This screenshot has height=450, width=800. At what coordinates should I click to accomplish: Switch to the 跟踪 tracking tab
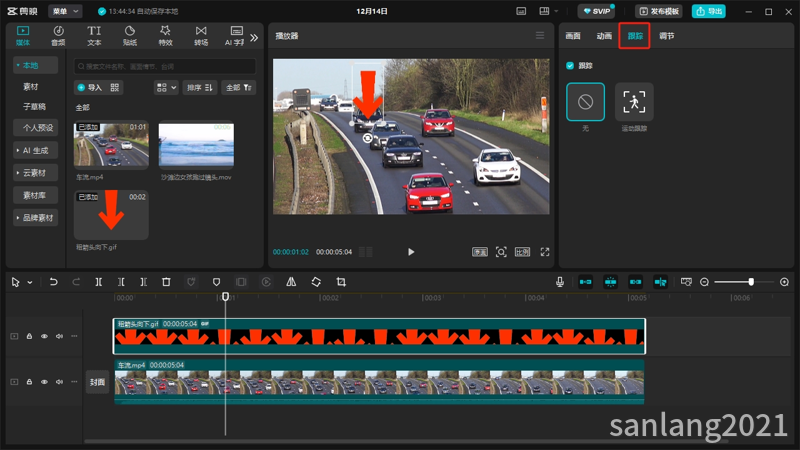(x=635, y=36)
